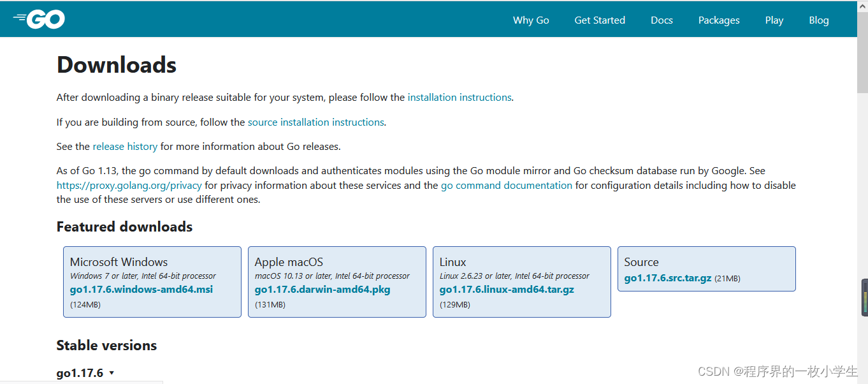Open the Why Go menu item

click(531, 20)
